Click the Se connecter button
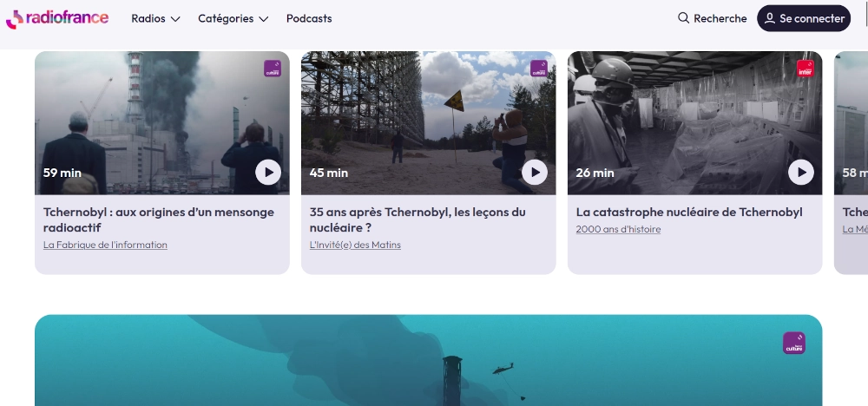 pos(803,18)
